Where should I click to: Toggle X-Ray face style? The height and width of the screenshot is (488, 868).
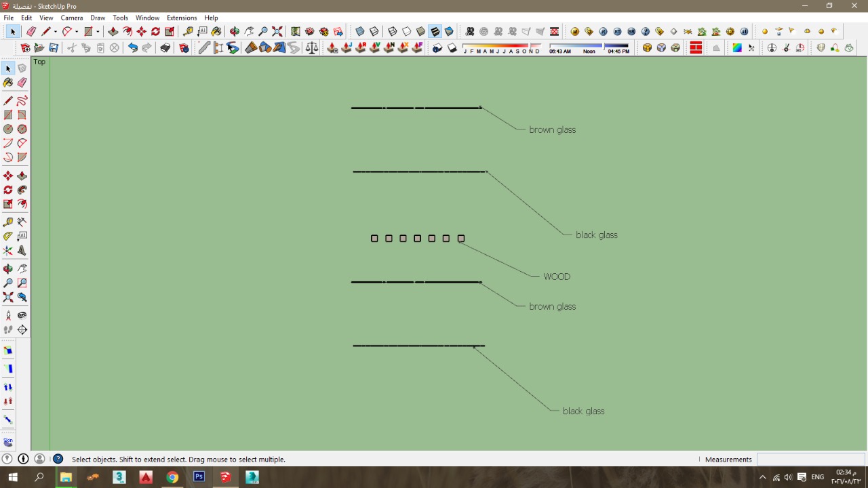point(360,31)
